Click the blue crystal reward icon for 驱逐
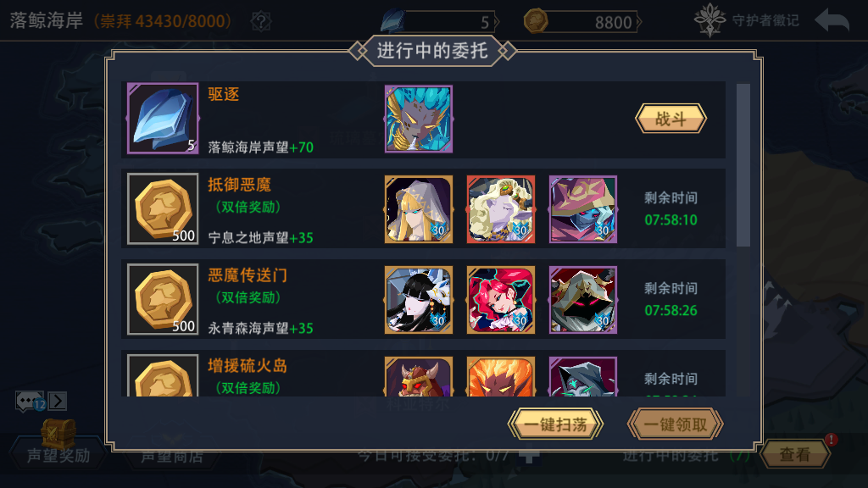 [163, 119]
